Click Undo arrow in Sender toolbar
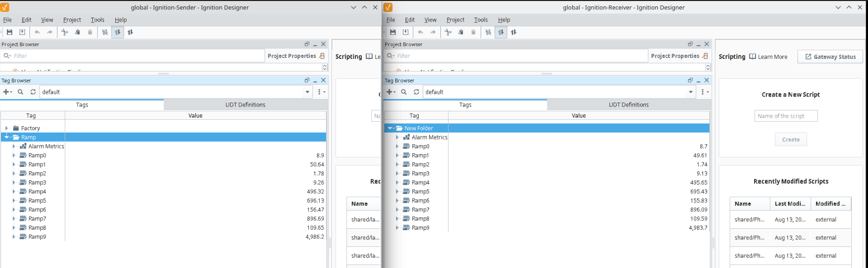Screen dimensions: 868x268 pyautogui.click(x=37, y=32)
